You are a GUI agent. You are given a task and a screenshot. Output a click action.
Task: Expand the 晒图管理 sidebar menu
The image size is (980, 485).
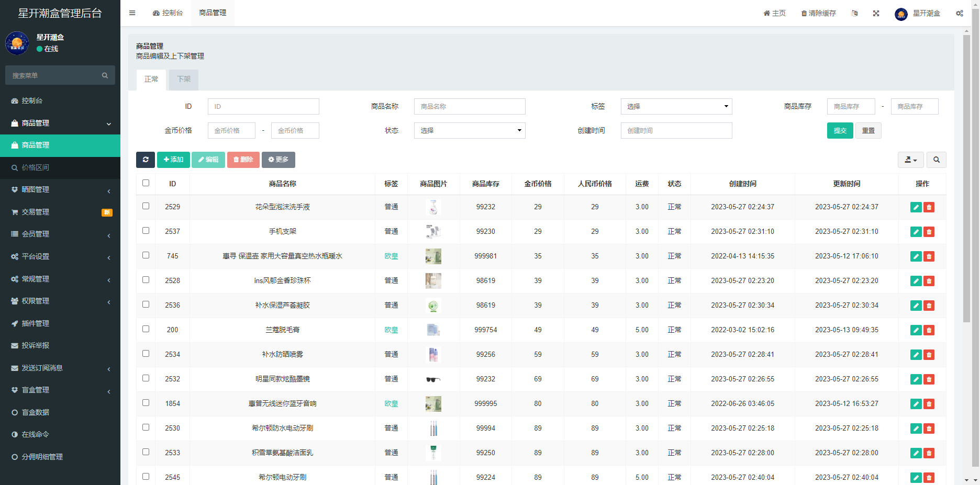point(60,190)
